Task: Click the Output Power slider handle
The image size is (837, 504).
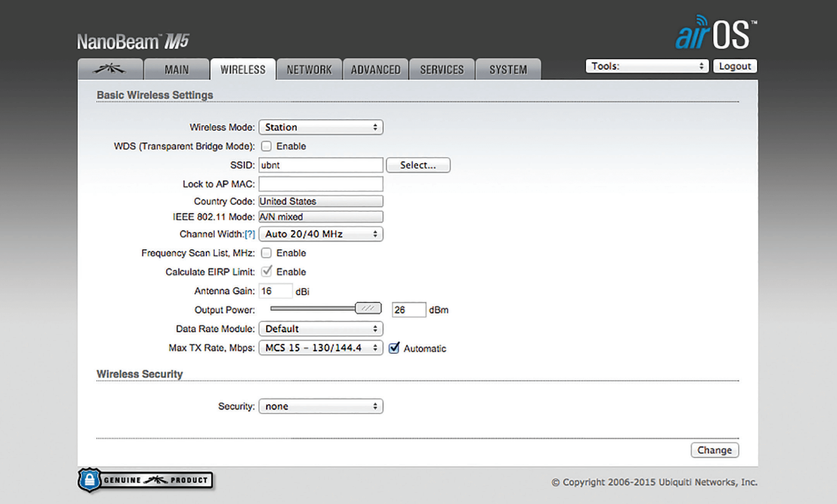Action: point(368,308)
